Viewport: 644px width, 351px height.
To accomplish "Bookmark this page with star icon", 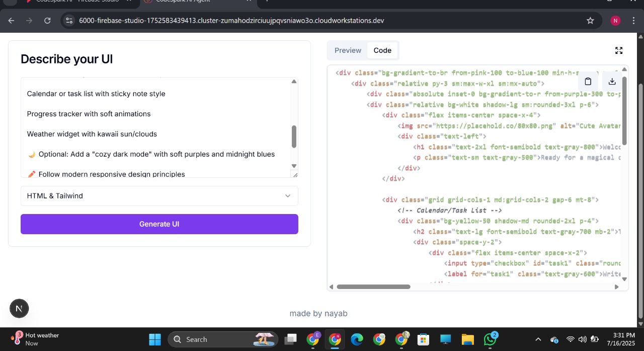I will (590, 21).
